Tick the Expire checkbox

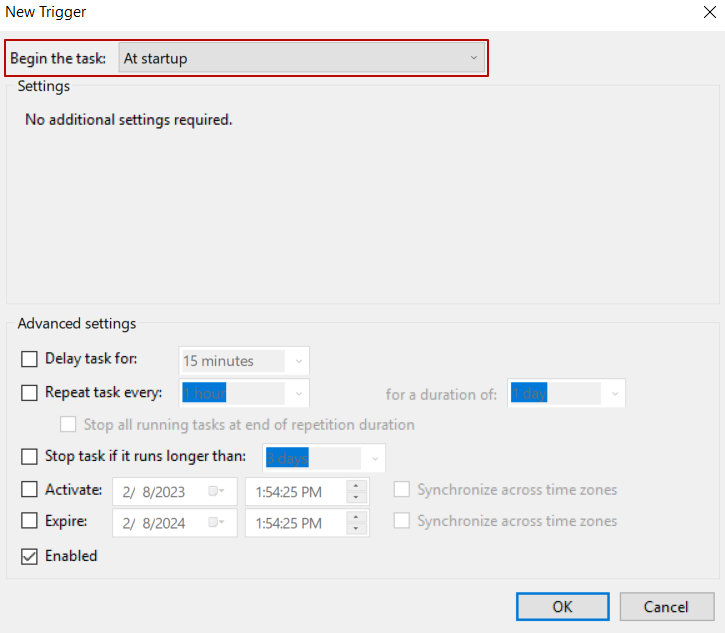point(29,521)
